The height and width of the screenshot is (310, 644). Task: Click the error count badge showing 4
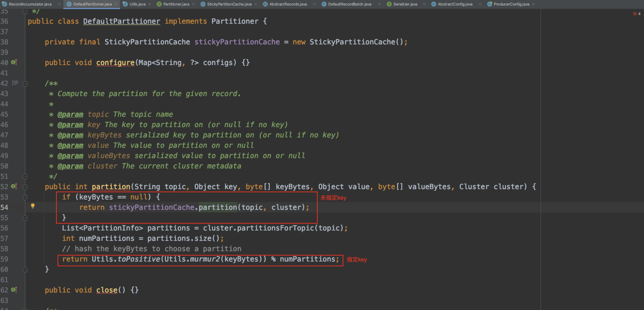point(637,14)
